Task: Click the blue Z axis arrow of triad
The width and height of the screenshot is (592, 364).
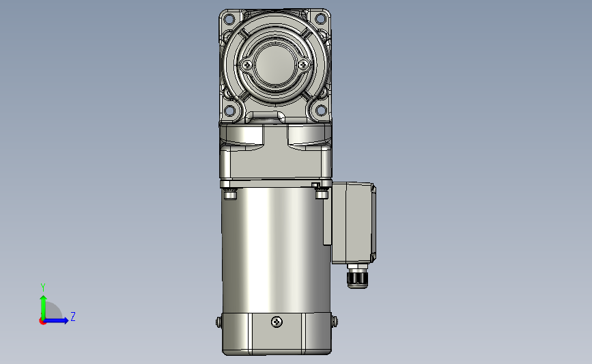Action: click(57, 321)
